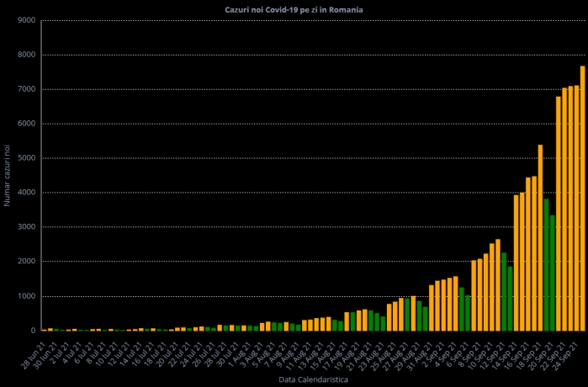The width and height of the screenshot is (588, 387).
Task: Click the 3000 y-axis tick label
Action: tap(26, 227)
